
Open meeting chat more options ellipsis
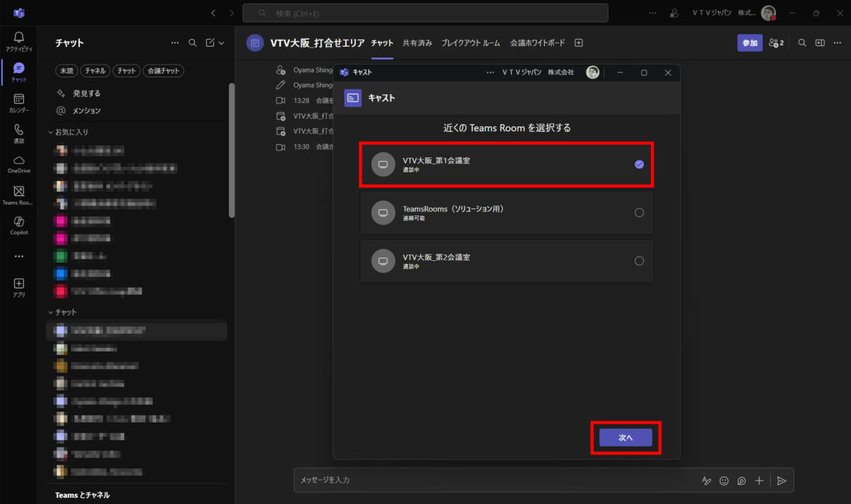[838, 43]
